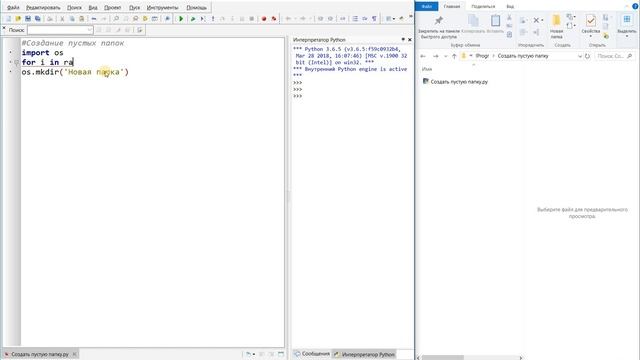This screenshot has width=640, height=360.
Task: Click the Pin to Quick access icon
Action: [439, 20]
